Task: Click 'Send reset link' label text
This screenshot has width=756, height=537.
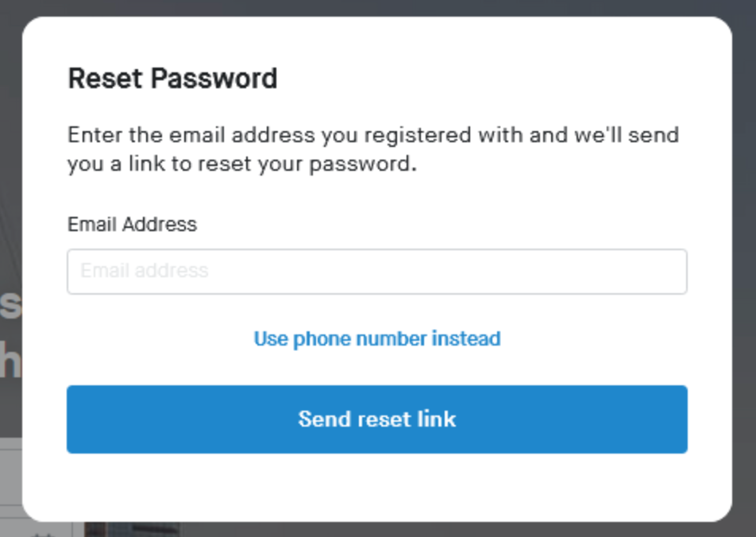Action: point(376,419)
